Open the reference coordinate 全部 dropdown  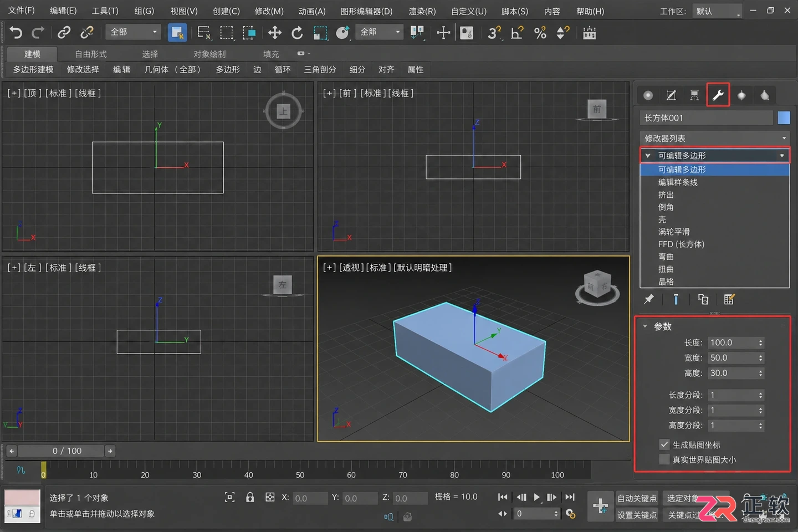(379, 32)
